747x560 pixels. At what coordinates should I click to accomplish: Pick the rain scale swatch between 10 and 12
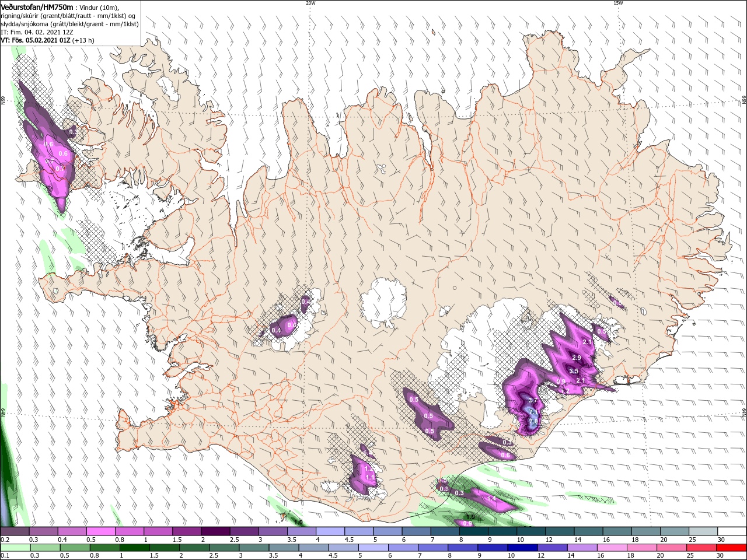tap(522, 548)
